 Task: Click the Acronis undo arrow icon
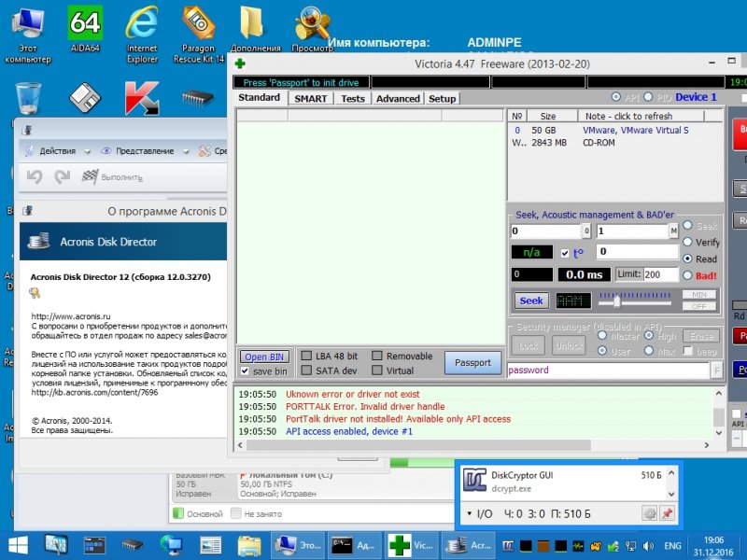(x=35, y=176)
